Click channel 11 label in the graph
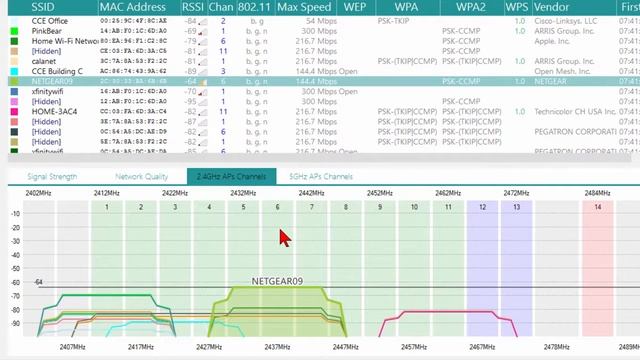Image resolution: width=640 pixels, height=360 pixels. (448, 207)
